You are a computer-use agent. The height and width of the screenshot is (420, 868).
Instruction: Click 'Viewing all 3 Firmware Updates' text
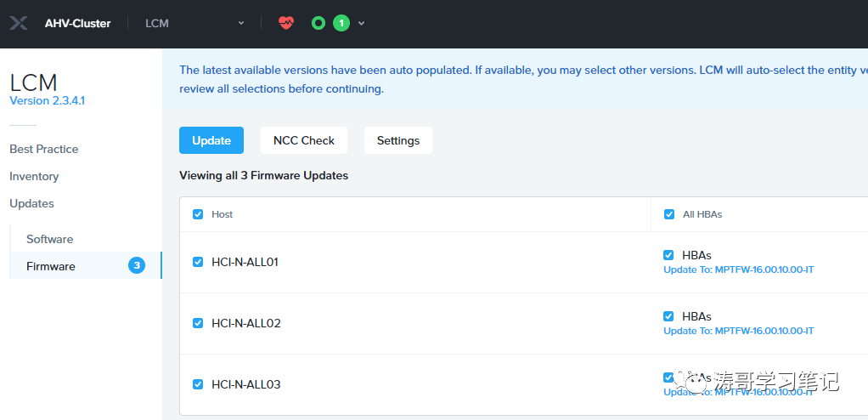coord(263,176)
